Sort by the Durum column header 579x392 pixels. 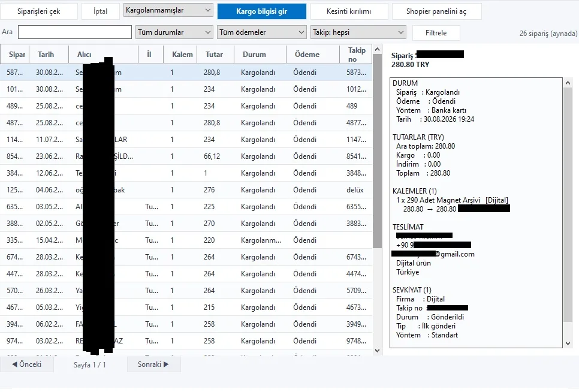coord(260,55)
